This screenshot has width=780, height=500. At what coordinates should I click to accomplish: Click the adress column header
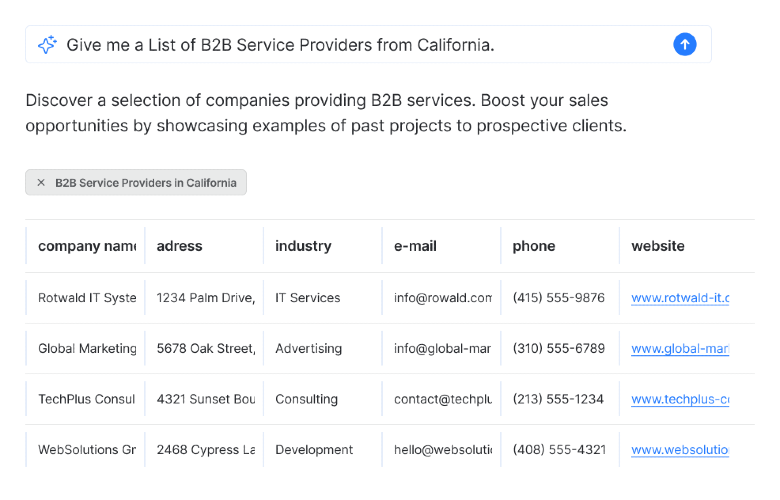(x=180, y=246)
